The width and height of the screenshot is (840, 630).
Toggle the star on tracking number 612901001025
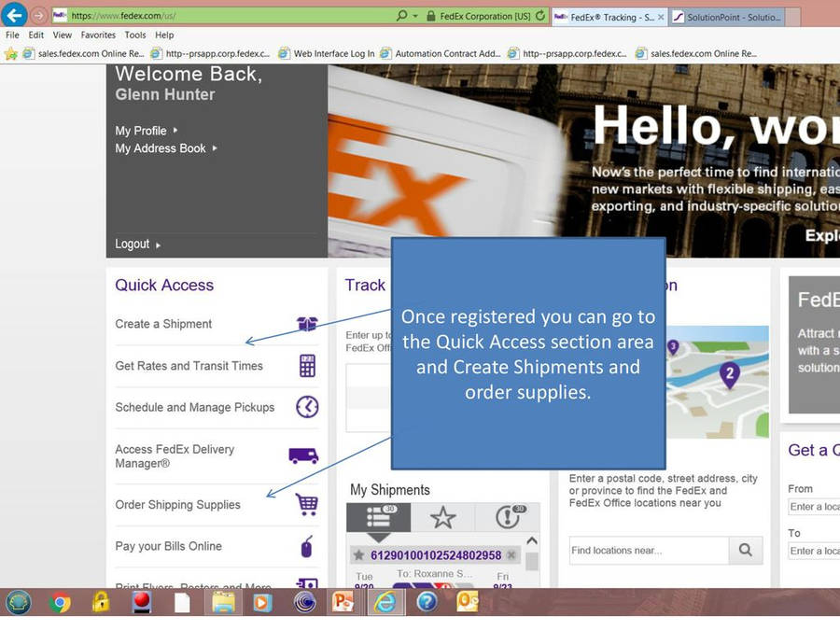[358, 555]
